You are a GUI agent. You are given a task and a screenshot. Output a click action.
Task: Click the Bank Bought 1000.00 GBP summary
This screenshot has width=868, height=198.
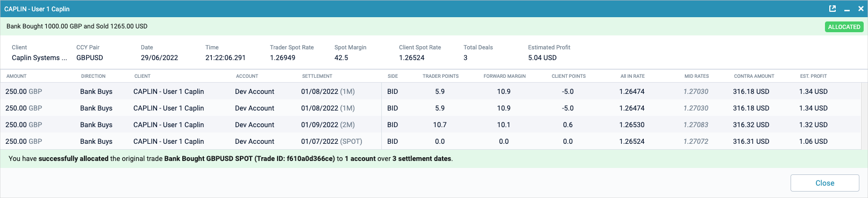77,26
